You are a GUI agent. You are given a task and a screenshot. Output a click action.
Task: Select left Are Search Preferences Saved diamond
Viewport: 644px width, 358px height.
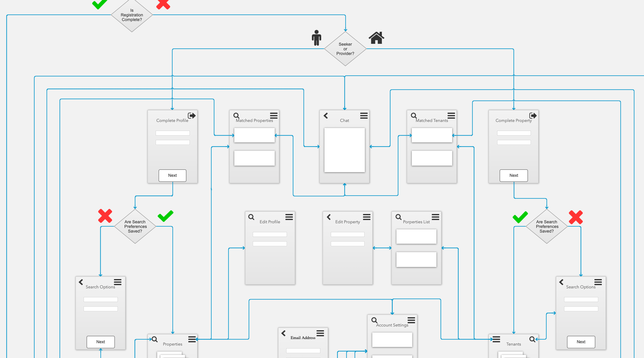[x=135, y=226]
